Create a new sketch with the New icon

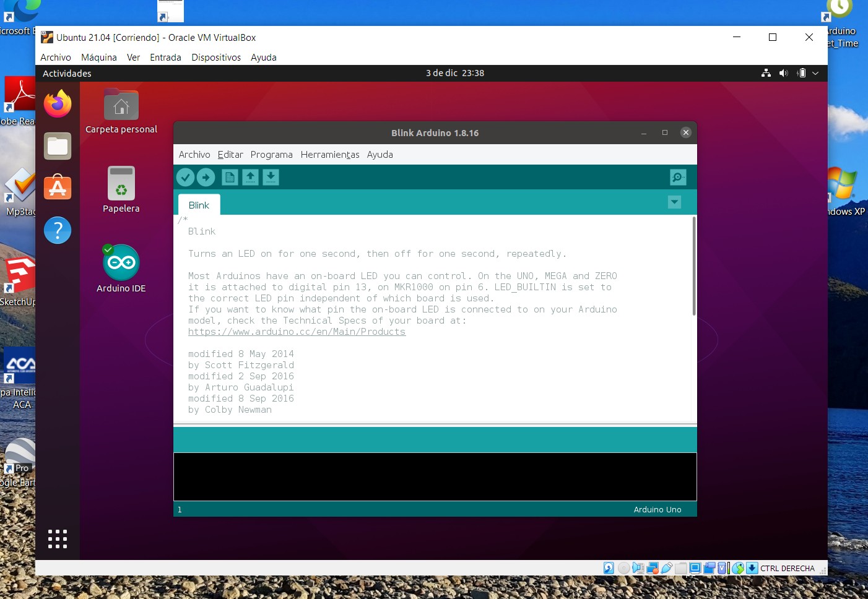click(x=229, y=177)
